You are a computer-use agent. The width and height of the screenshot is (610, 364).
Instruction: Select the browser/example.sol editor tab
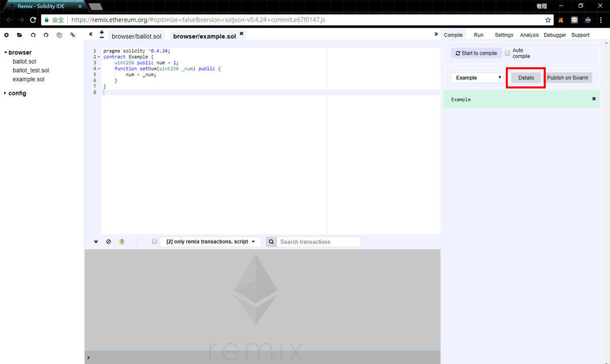coord(204,36)
